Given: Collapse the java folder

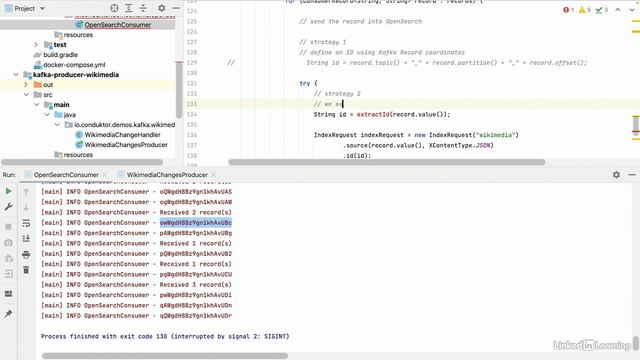Looking at the screenshot, I should 47,115.
